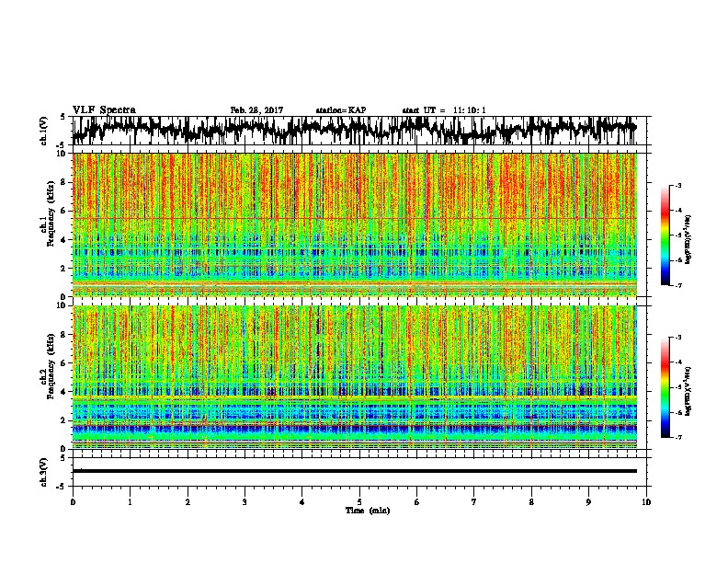This screenshot has height=563, width=728.
Task: Click the "-3" tick on ch.1 color bar
Action: (x=678, y=186)
